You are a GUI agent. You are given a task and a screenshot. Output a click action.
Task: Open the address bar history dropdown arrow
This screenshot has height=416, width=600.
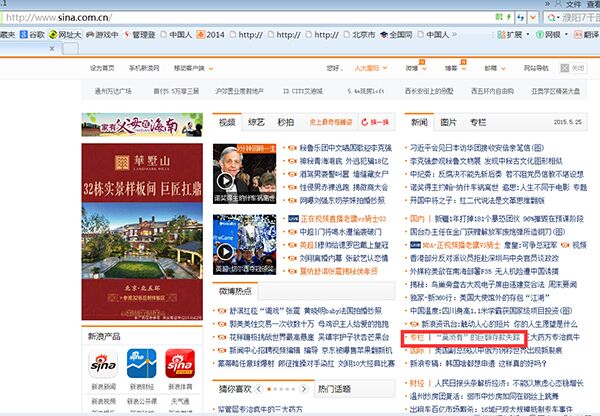point(533,18)
